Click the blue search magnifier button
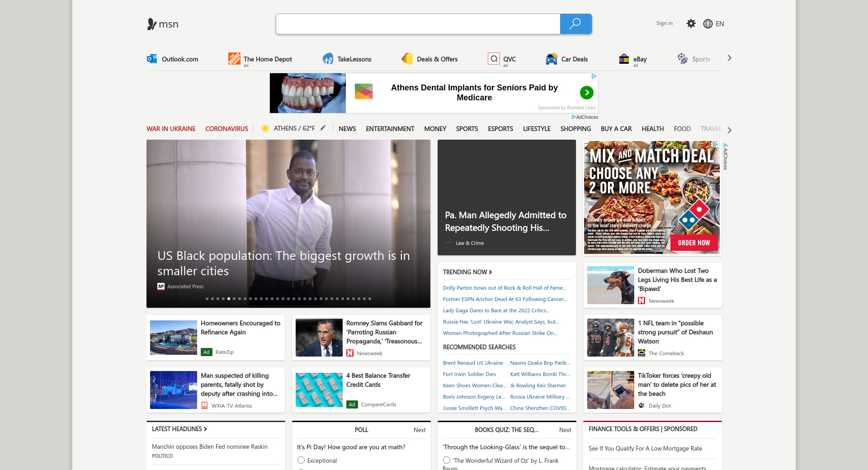 pyautogui.click(x=576, y=24)
